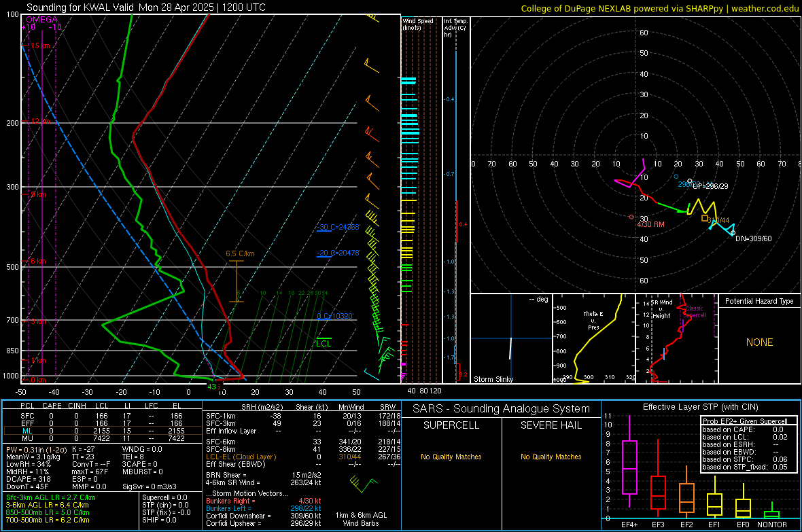Click the SHIP = 0.0 value
This screenshot has height=532, width=802.
tap(159, 520)
